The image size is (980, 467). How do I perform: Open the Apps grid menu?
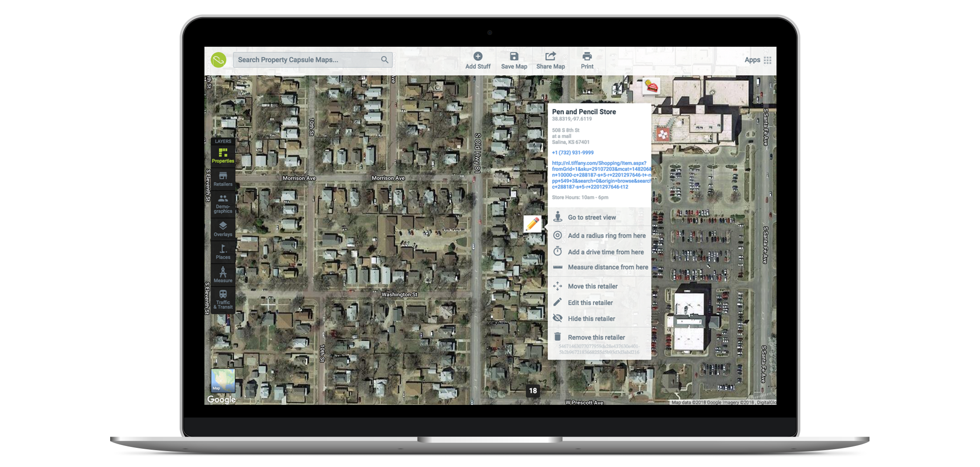click(x=767, y=60)
